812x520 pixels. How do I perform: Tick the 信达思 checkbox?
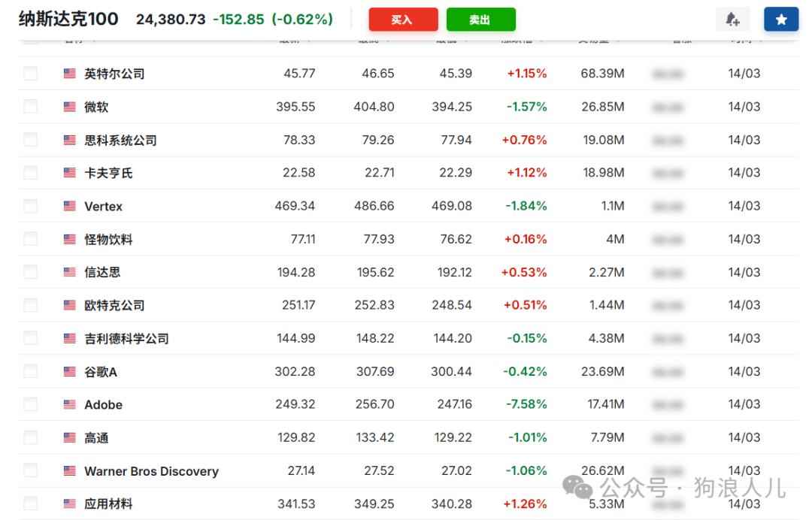[x=31, y=272]
